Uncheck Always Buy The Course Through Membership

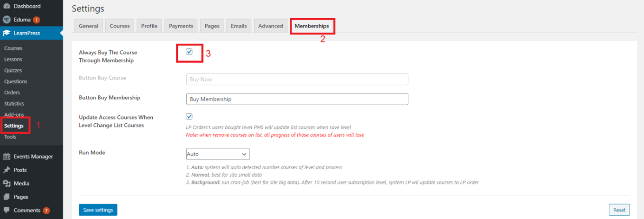pos(189,52)
